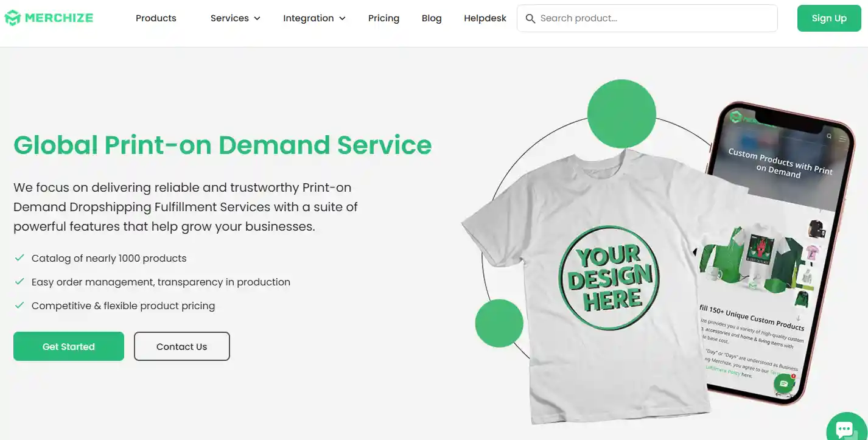Focus the Search product input field

point(647,18)
